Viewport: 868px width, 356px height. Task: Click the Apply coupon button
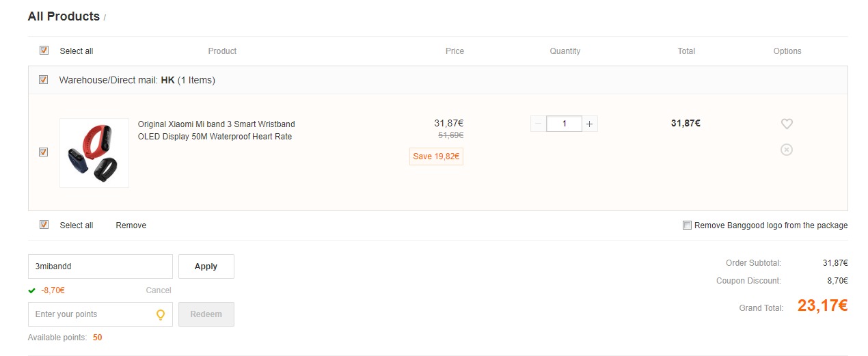click(x=206, y=266)
